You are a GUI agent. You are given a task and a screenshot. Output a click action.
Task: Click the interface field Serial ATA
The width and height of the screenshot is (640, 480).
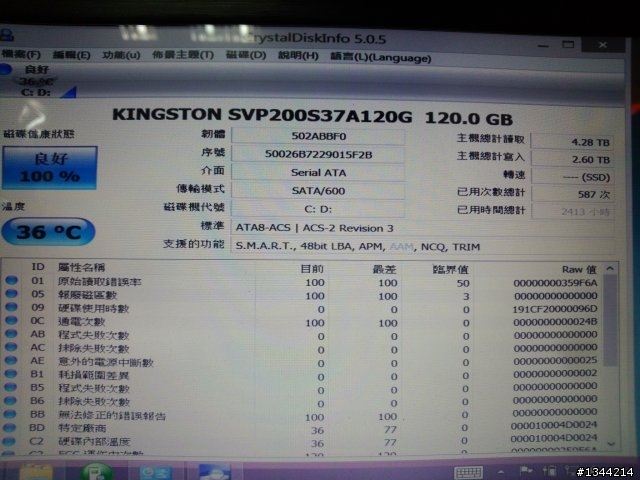coord(318,173)
